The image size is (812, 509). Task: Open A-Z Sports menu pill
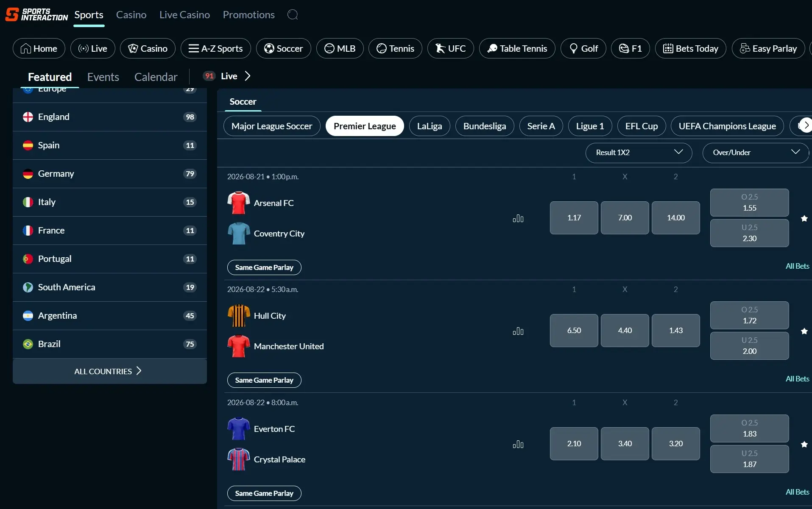point(216,48)
